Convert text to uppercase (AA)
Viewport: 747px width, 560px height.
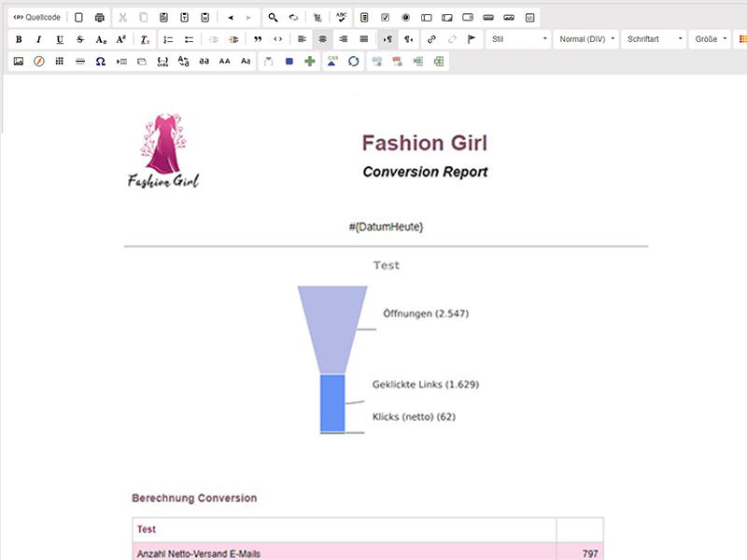point(224,62)
